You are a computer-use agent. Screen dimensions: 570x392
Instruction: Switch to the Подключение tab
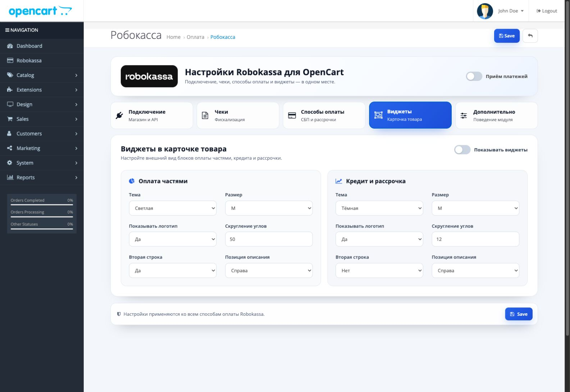point(152,115)
